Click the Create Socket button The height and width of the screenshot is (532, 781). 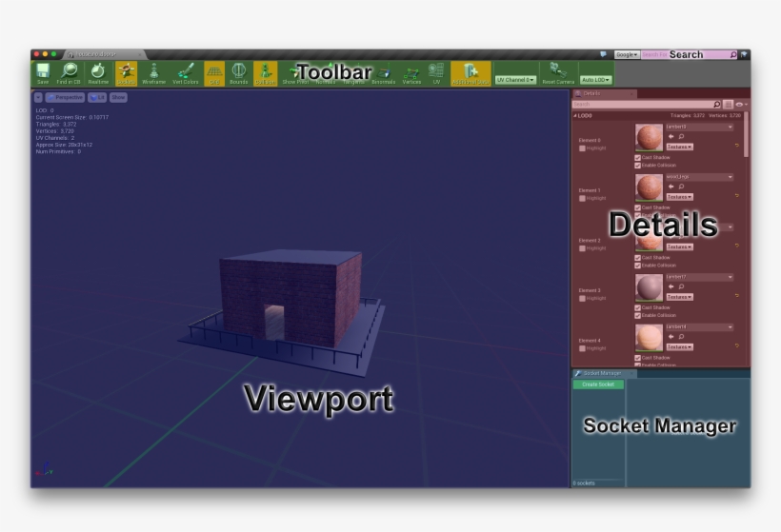598,384
